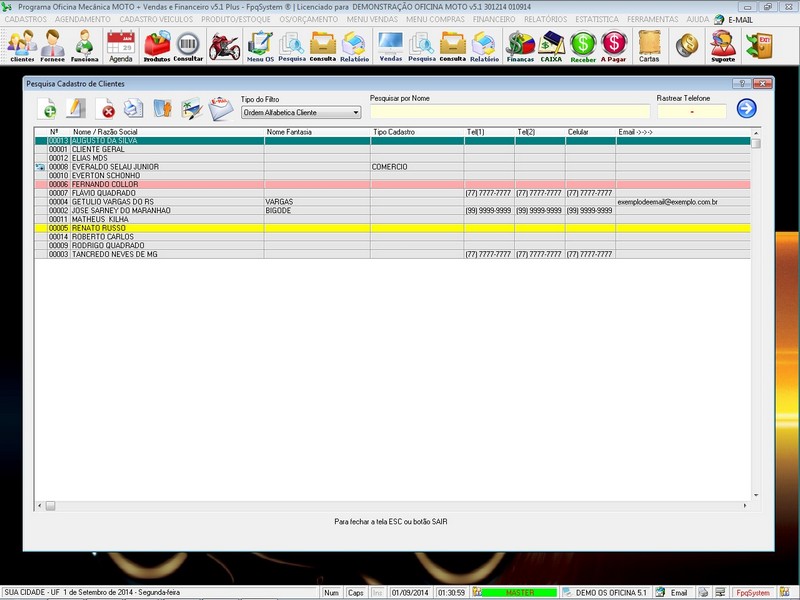Click the Consultar barcode icon
Viewport: 800px width, 600px height.
(188, 46)
